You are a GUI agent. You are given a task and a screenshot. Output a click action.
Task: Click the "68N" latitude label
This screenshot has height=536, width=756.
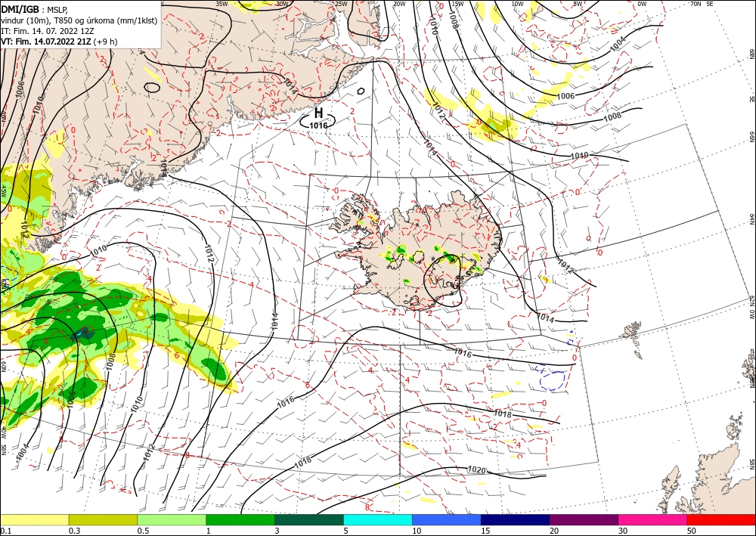751,54
